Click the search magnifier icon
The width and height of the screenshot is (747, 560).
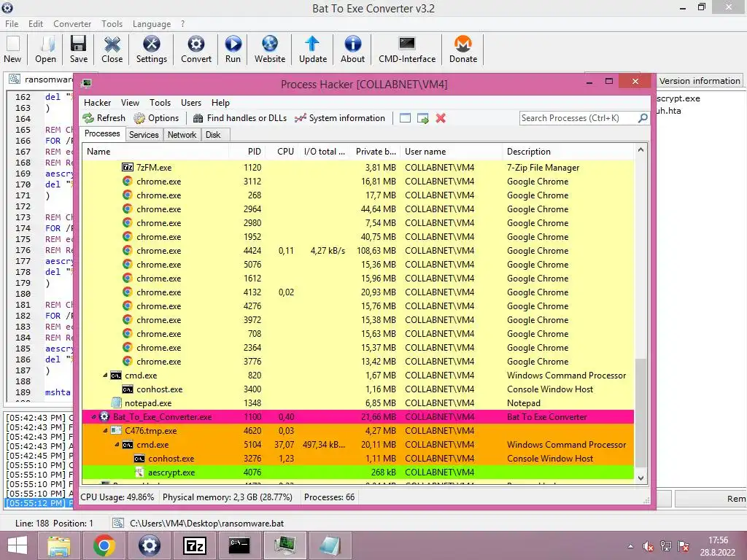coord(643,117)
